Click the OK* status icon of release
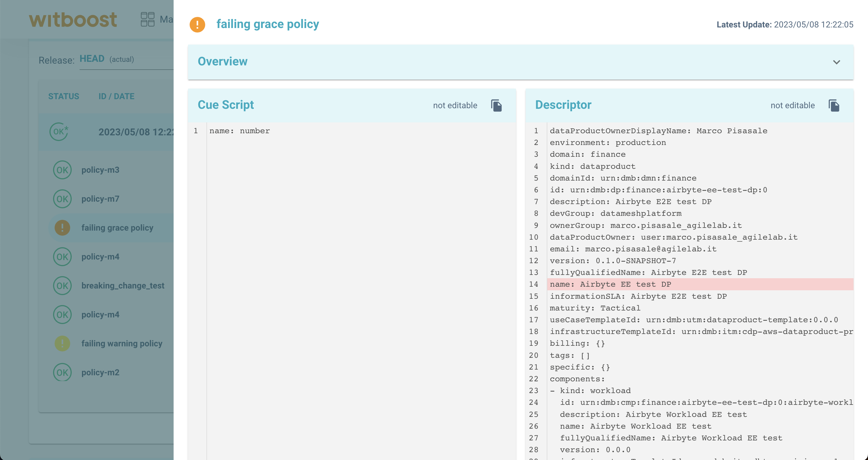Screen dimensions: 868x460 (59, 131)
